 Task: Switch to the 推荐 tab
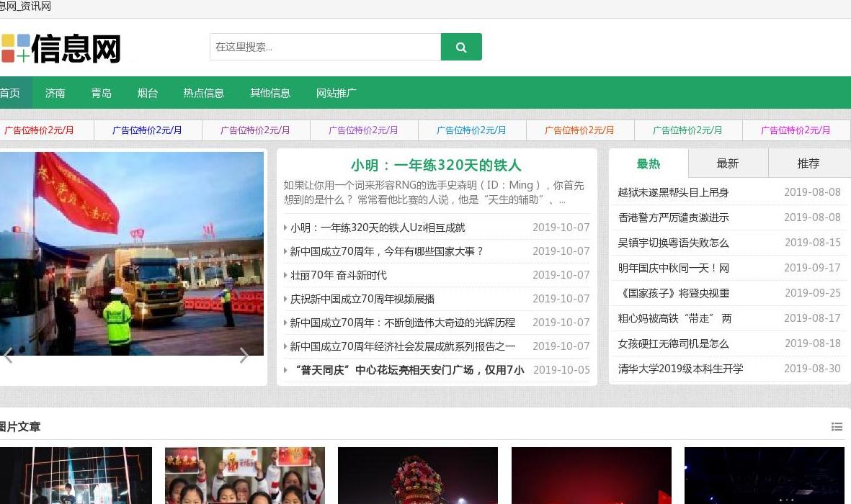pyautogui.click(x=808, y=163)
